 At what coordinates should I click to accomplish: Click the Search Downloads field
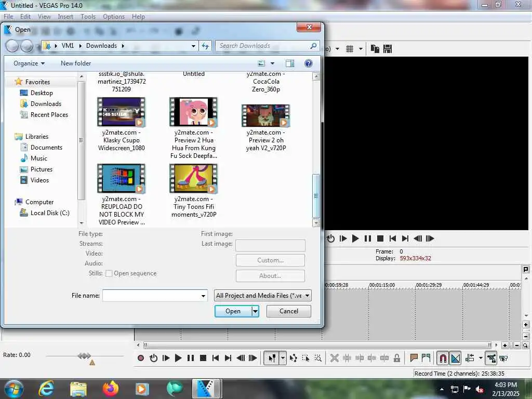(x=268, y=46)
